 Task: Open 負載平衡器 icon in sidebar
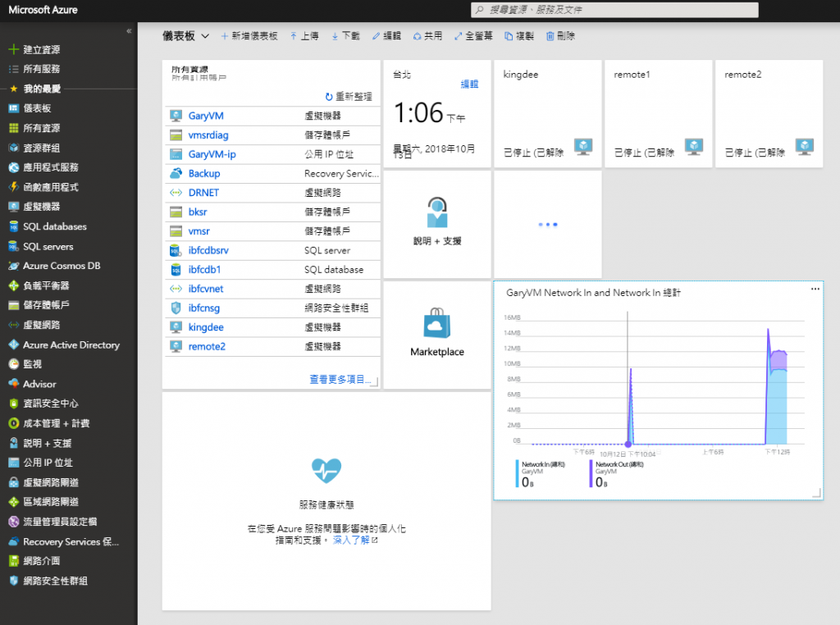tap(14, 285)
